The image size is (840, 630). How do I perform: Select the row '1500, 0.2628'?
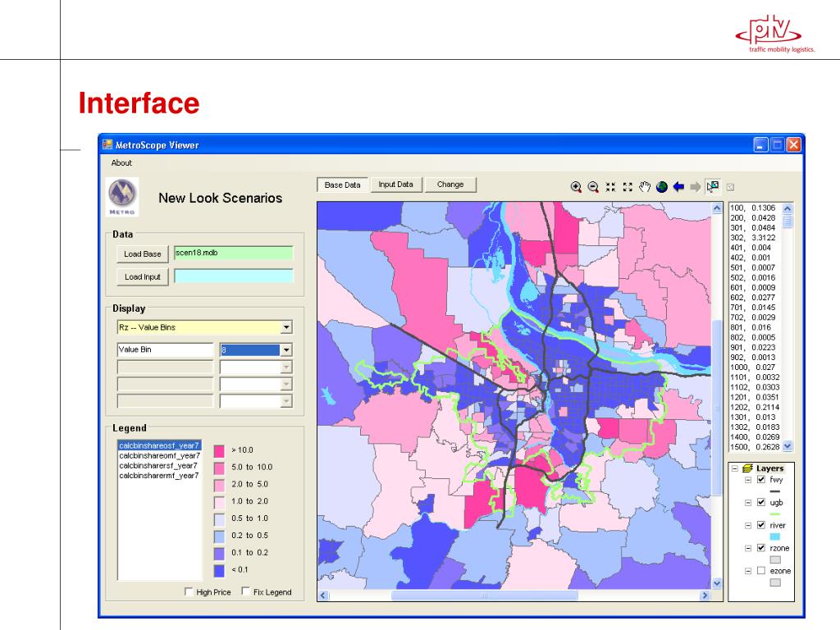click(755, 447)
